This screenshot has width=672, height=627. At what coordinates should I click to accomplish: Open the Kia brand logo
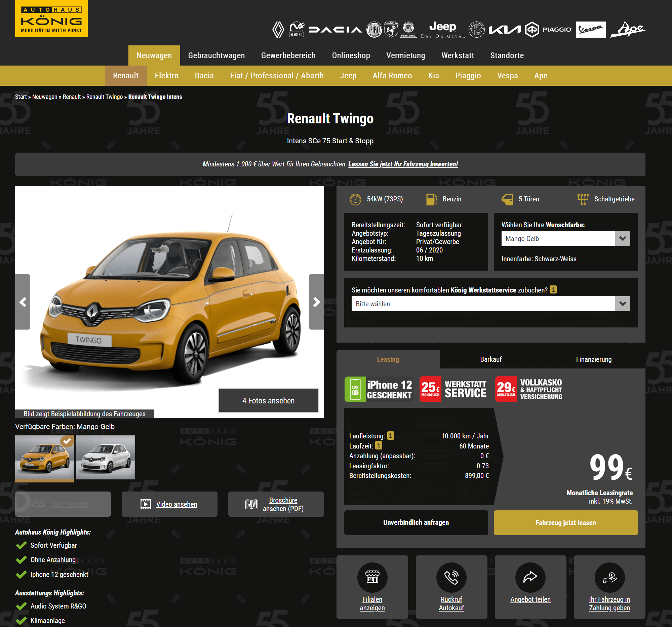[x=505, y=30]
